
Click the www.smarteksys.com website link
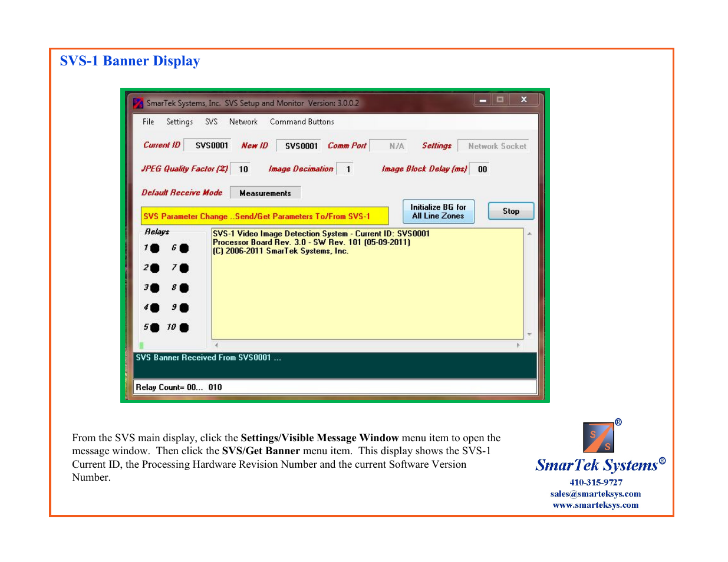[595, 505]
